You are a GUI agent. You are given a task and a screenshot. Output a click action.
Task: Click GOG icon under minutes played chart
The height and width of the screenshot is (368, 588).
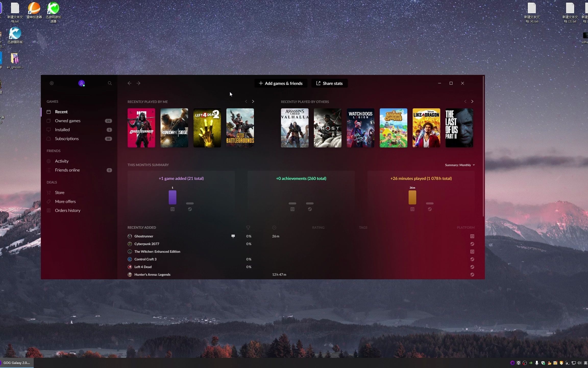[412, 209]
